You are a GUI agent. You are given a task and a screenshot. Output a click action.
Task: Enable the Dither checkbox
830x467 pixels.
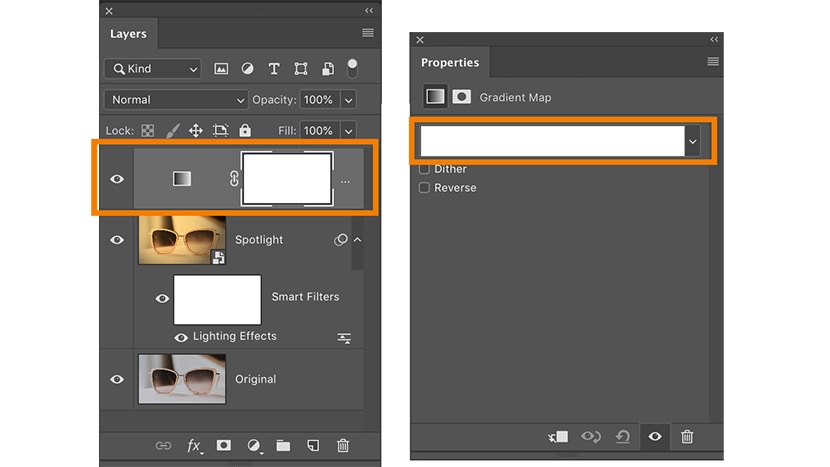click(424, 170)
